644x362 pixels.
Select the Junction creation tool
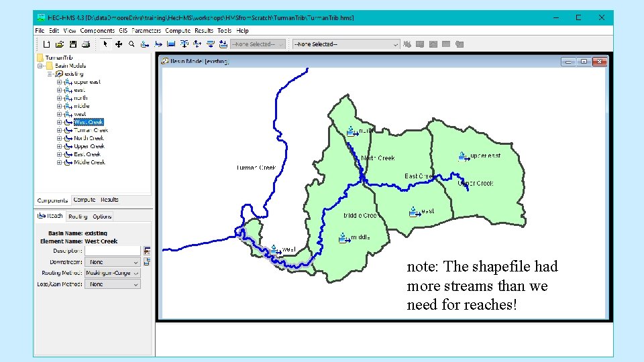pyautogui.click(x=184, y=44)
